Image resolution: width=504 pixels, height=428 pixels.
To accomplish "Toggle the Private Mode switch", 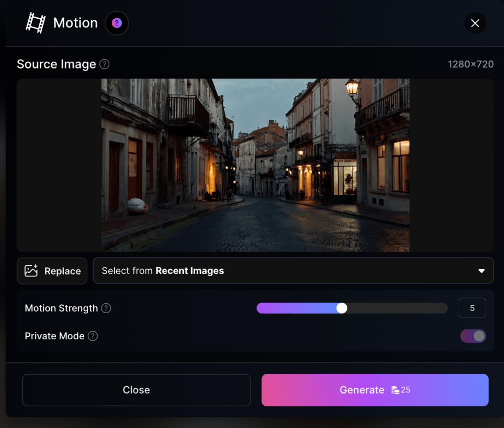I will (473, 336).
